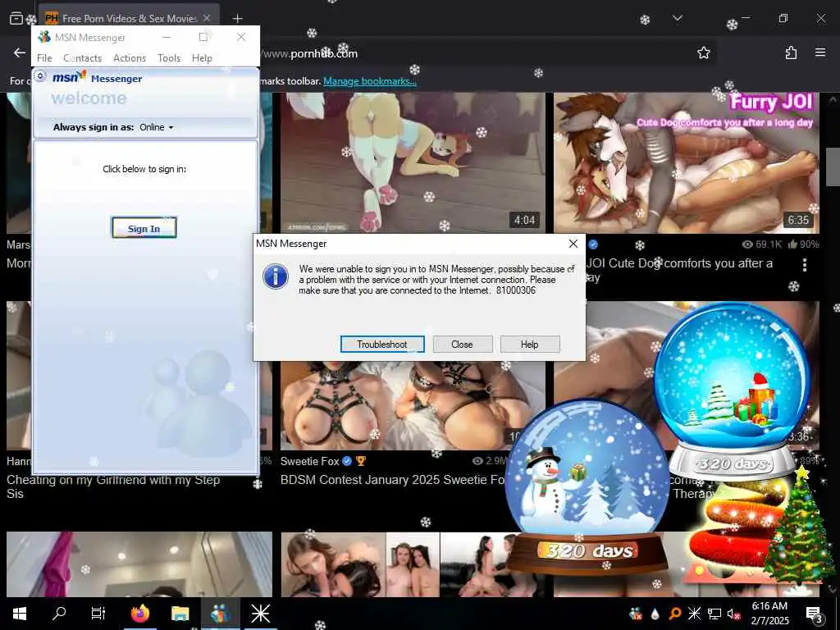This screenshot has height=630, width=840.
Task: Click the Manage bookmarks link
Action: 370,81
